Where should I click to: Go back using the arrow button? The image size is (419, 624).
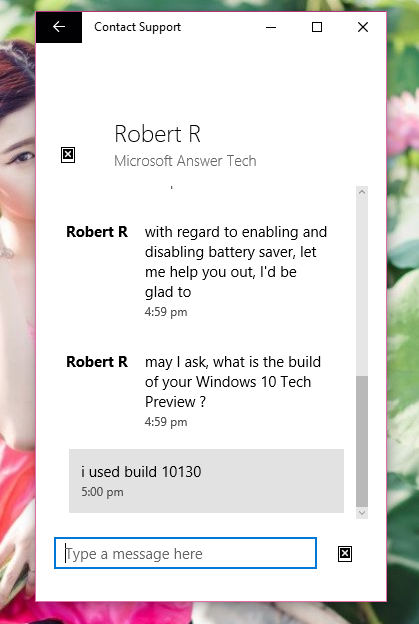(x=59, y=27)
